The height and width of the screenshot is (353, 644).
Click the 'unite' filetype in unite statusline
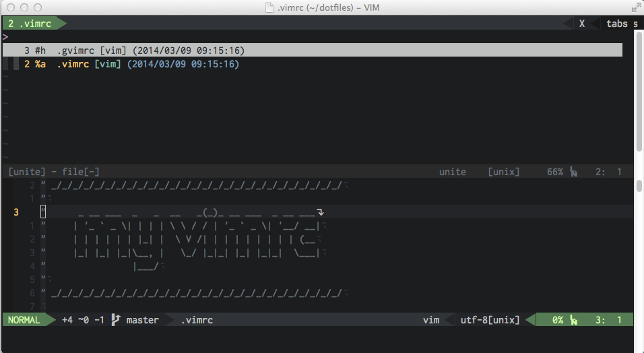pos(452,172)
